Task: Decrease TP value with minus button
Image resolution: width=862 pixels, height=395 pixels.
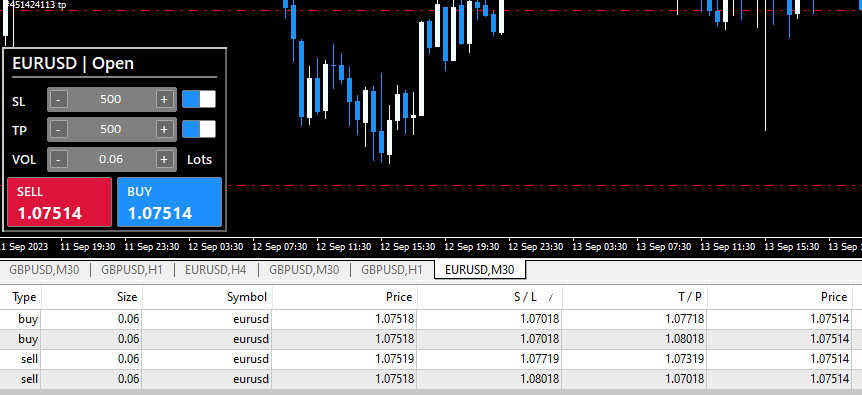Action: coord(59,129)
